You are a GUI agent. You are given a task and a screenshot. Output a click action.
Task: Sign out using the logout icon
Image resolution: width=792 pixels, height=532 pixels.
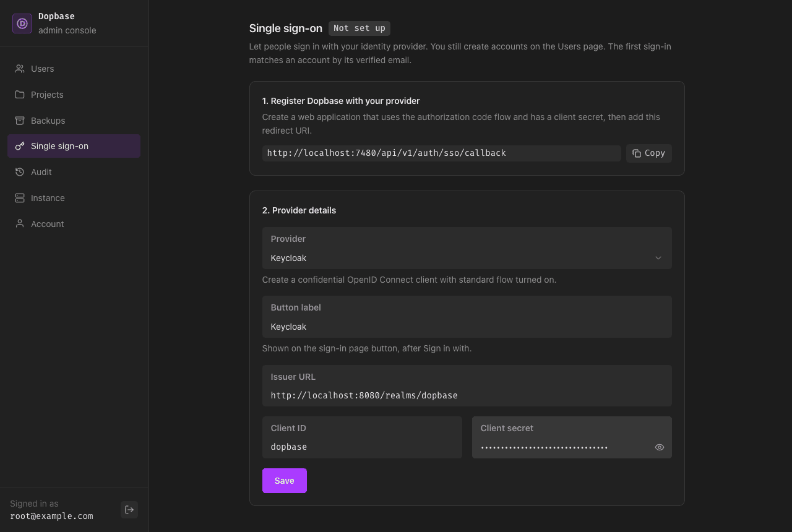pos(129,510)
